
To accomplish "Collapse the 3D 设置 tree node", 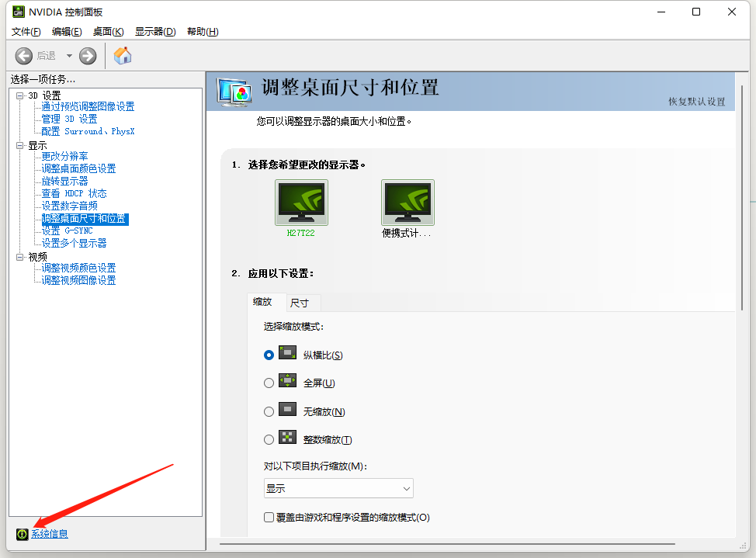I will click(19, 95).
